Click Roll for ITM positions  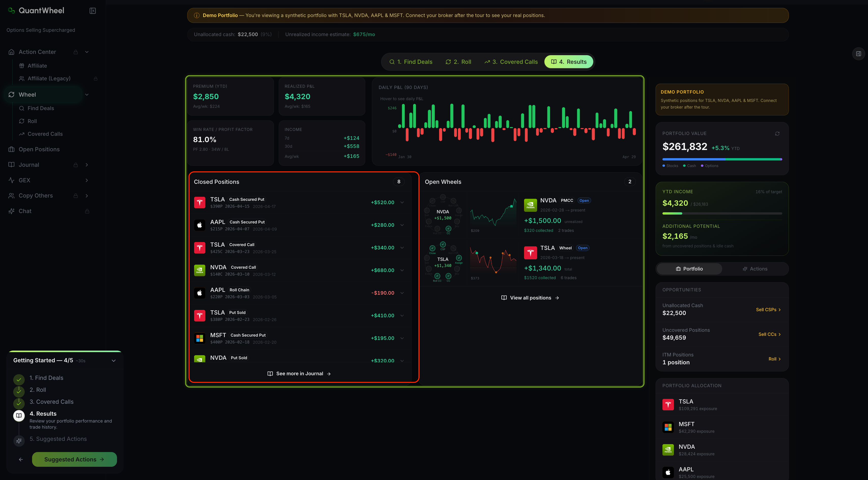(x=775, y=359)
